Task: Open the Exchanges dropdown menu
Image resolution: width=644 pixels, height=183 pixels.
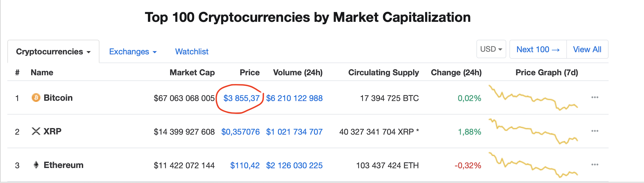Action: point(133,52)
